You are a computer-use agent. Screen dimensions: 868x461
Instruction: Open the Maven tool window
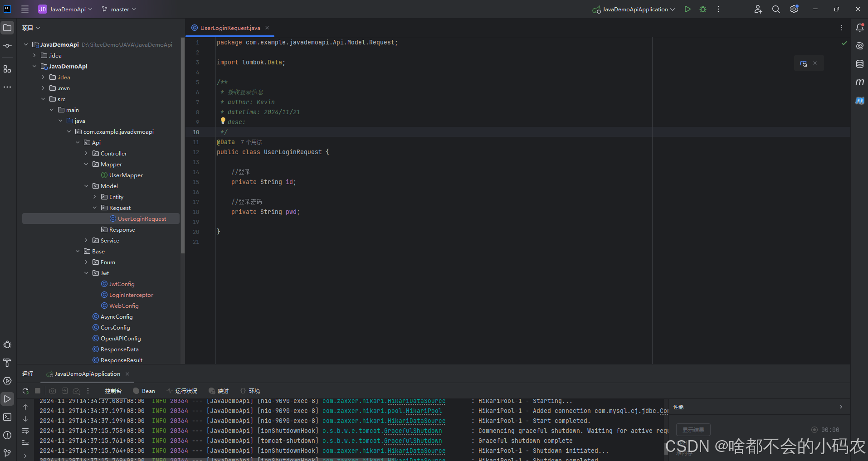pos(859,82)
